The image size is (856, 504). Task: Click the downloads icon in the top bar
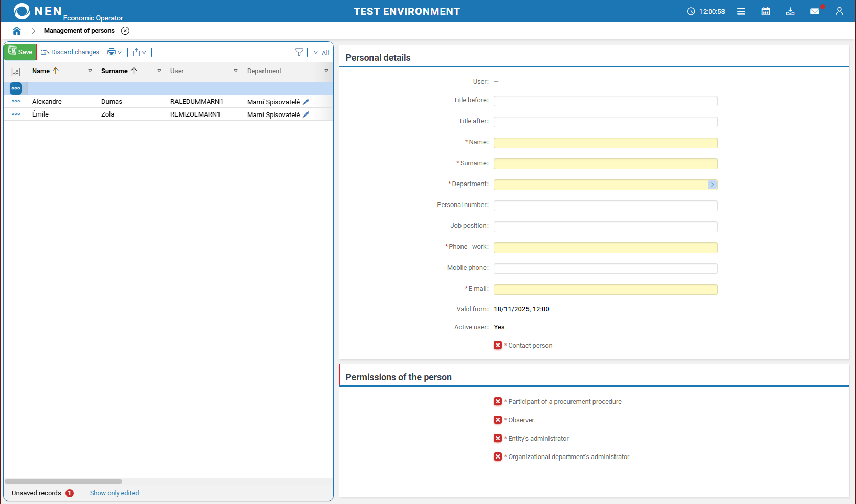tap(790, 11)
